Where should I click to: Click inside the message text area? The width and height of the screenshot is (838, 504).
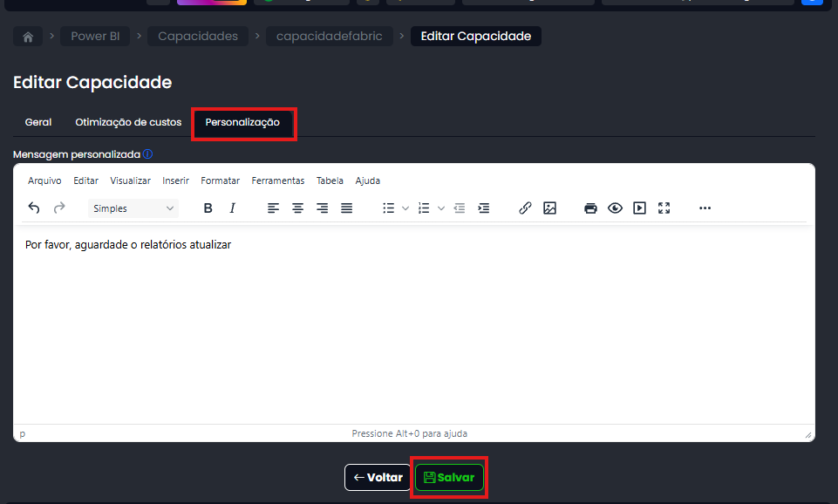click(414, 331)
